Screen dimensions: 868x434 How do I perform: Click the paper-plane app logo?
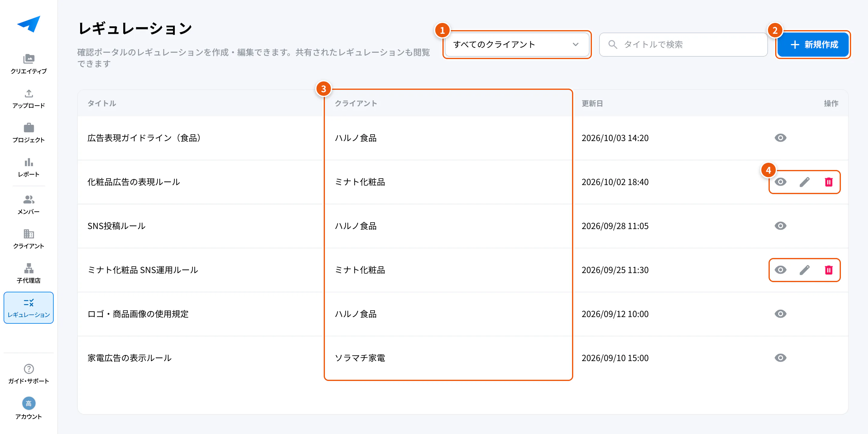29,24
